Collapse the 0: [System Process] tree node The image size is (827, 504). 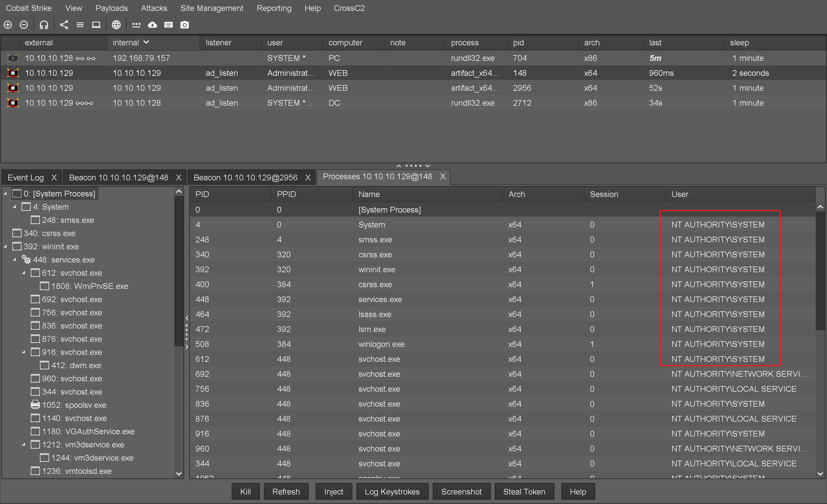[x=5, y=194]
